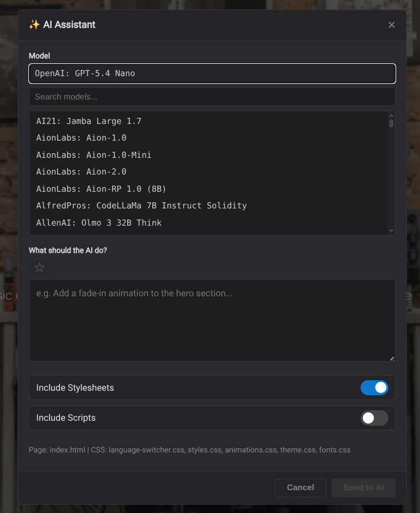This screenshot has width=420, height=513.
Task: Open the Model combo box showing GPT-5.4 Nano
Action: point(212,73)
